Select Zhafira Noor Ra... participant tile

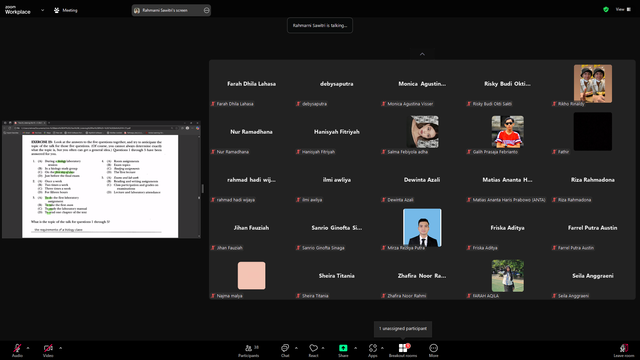point(422,276)
